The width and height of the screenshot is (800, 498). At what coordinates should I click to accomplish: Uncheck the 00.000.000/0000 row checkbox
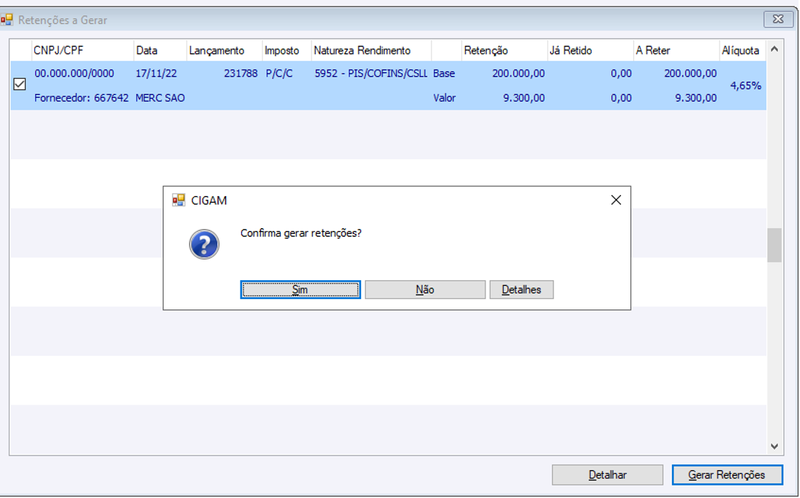tap(19, 84)
